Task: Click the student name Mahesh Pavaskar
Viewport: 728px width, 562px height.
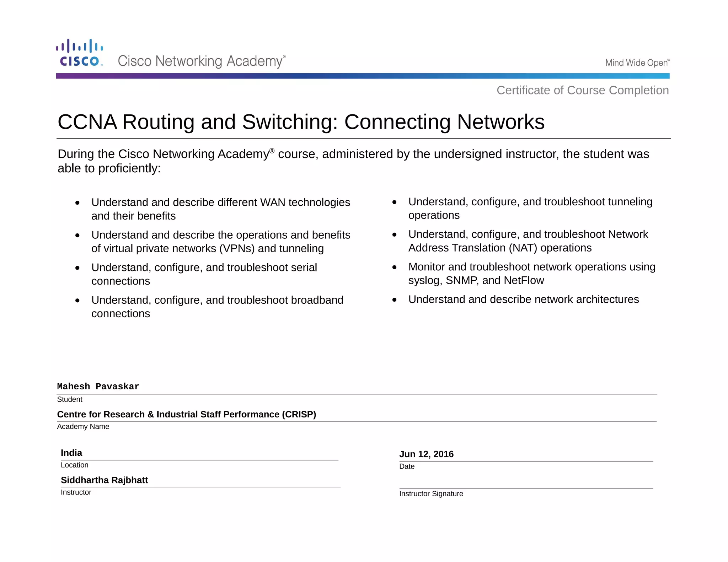Action: [98, 387]
